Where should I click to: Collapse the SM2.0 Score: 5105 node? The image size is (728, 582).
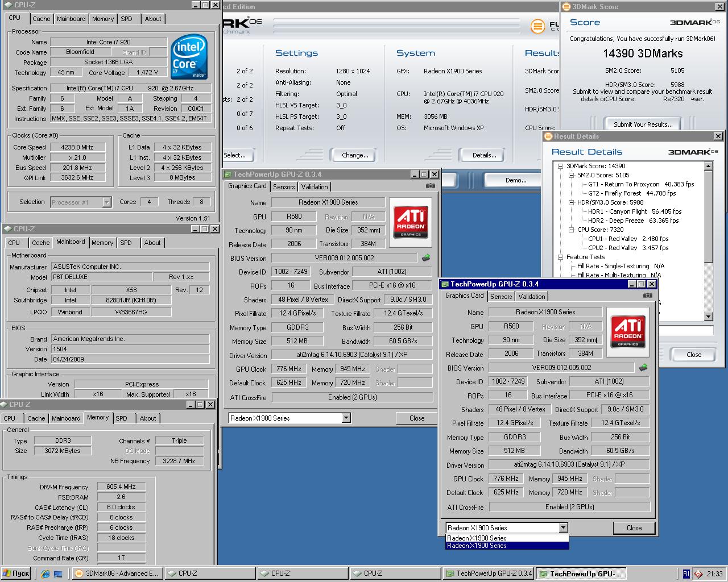pos(572,175)
